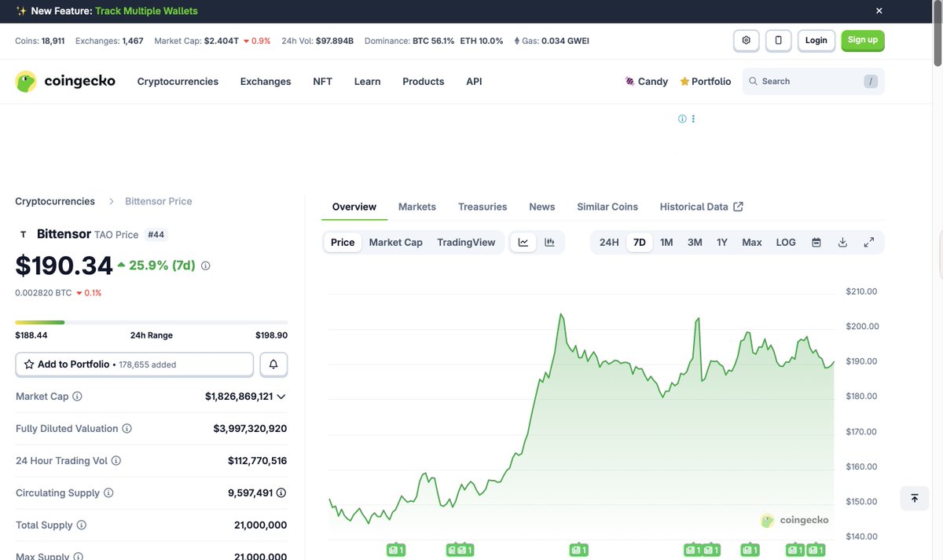
Task: Click the mobile app phone icon
Action: pos(779,40)
